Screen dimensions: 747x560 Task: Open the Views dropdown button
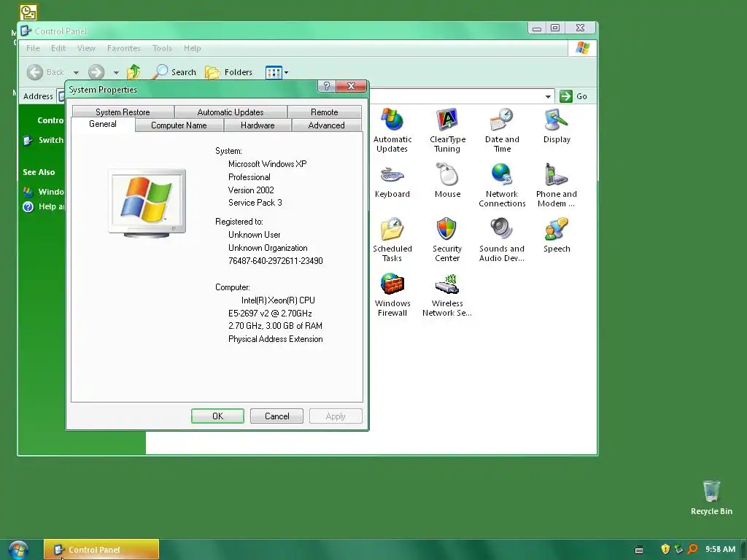click(x=276, y=72)
